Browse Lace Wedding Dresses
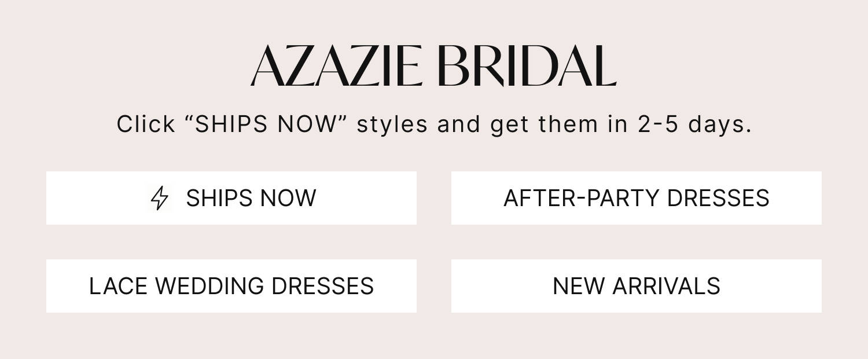 coord(231,286)
